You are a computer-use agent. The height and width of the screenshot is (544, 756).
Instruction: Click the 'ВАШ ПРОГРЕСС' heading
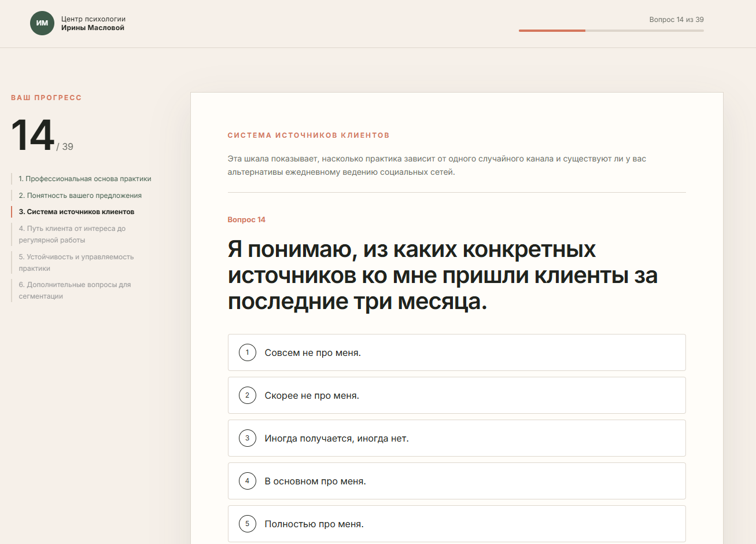(x=46, y=98)
